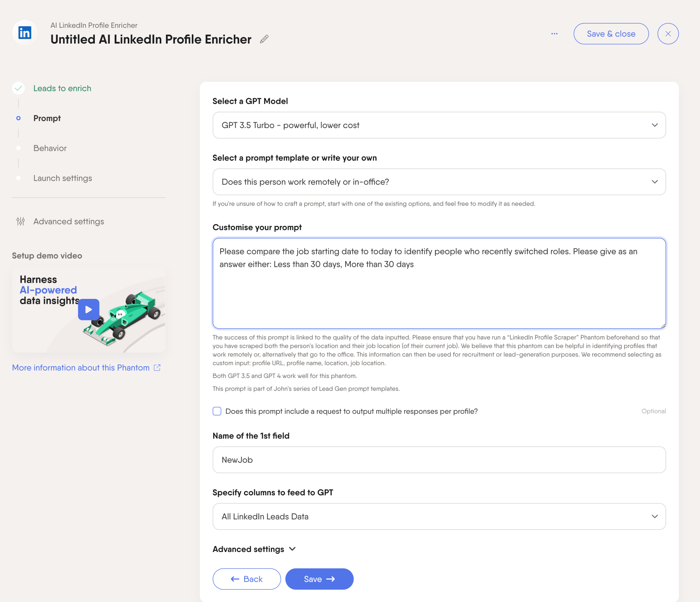Click the X close icon button
Screen dimensions: 700x602
pos(668,34)
